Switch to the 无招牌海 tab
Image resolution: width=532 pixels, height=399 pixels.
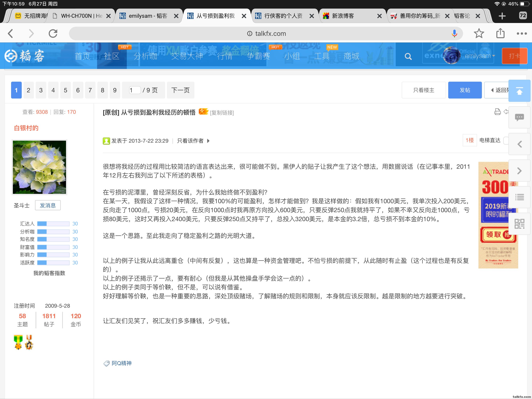[31, 16]
